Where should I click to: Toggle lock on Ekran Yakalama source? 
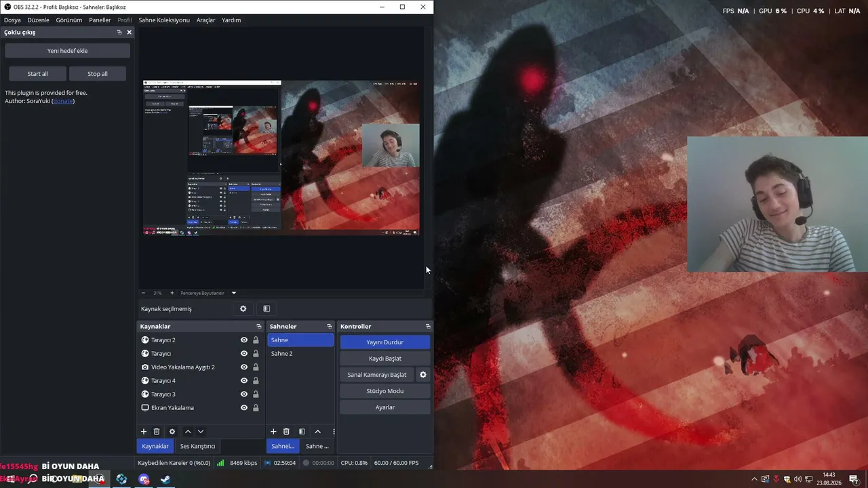pyautogui.click(x=256, y=408)
